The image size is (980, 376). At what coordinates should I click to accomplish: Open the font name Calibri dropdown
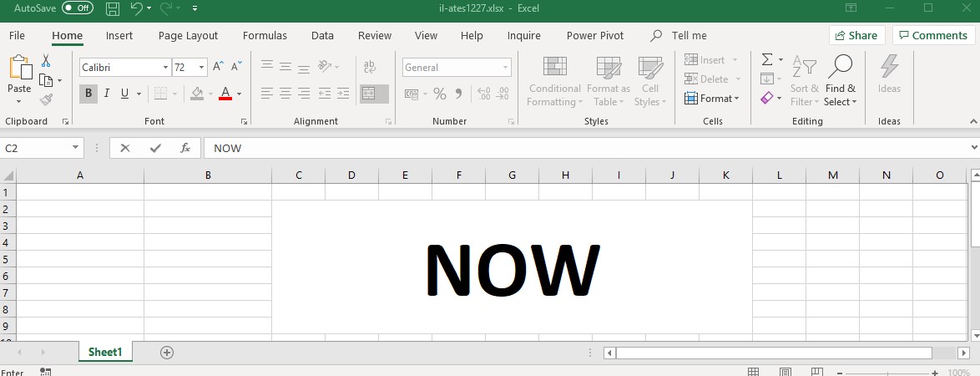(x=164, y=68)
